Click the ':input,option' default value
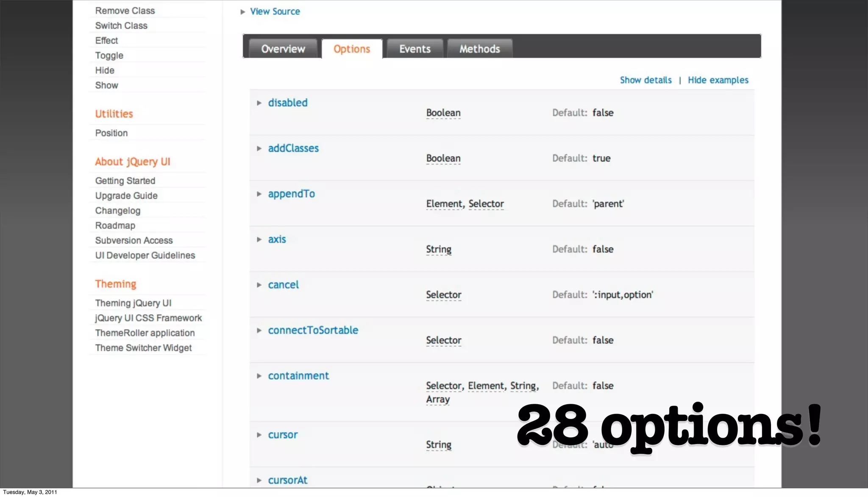The width and height of the screenshot is (868, 497). (623, 294)
